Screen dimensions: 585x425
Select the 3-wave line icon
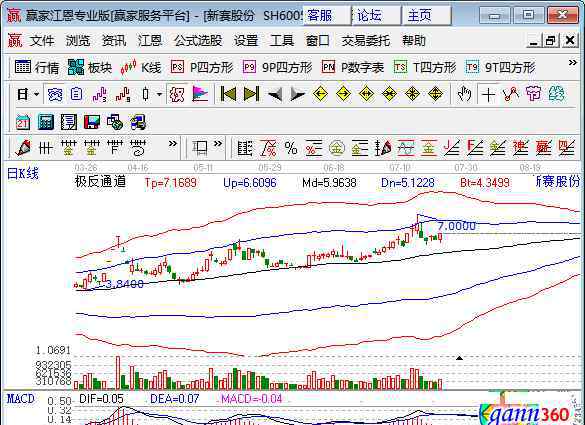pos(100,94)
